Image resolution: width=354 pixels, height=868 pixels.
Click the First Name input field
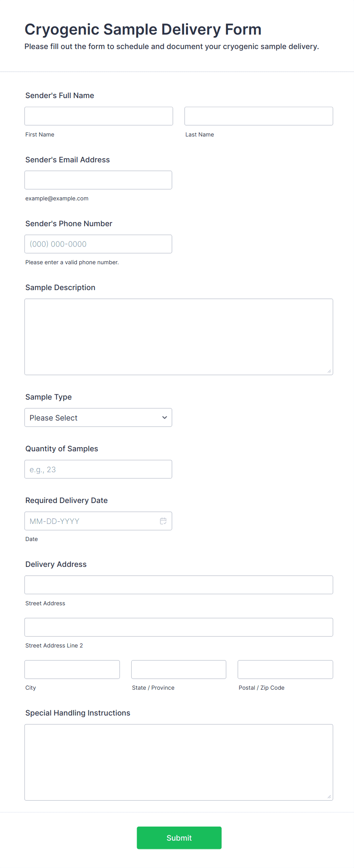click(99, 116)
